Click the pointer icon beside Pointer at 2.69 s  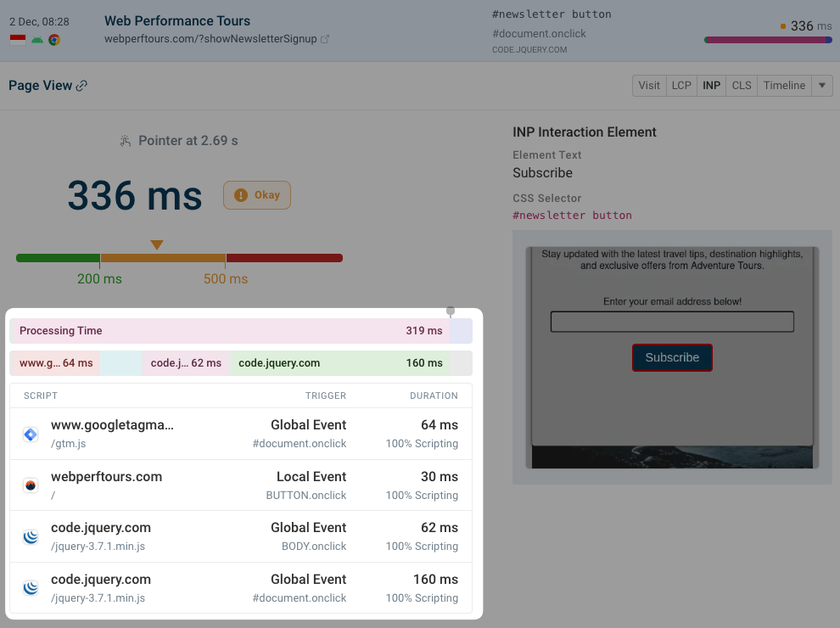pos(127,140)
